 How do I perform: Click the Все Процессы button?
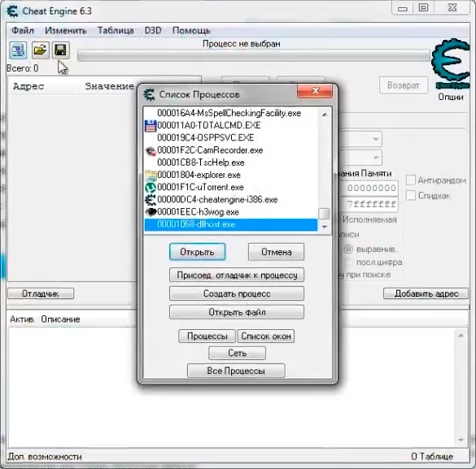(236, 371)
